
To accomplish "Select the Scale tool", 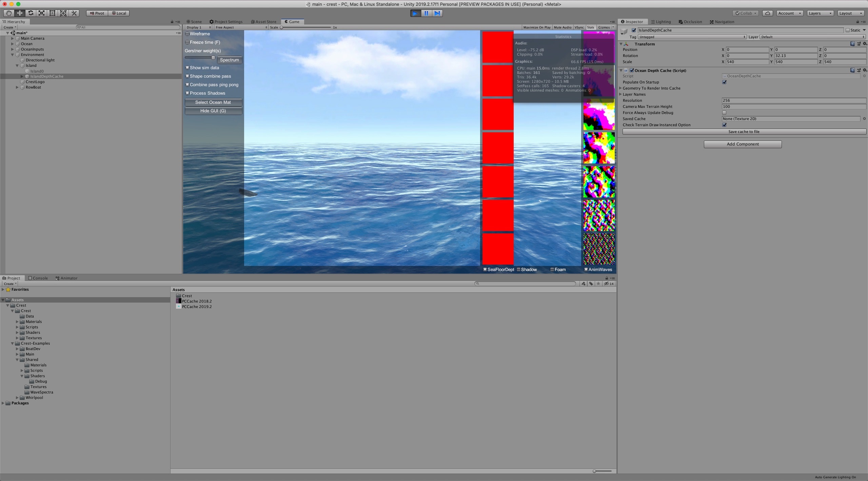I will tap(41, 13).
